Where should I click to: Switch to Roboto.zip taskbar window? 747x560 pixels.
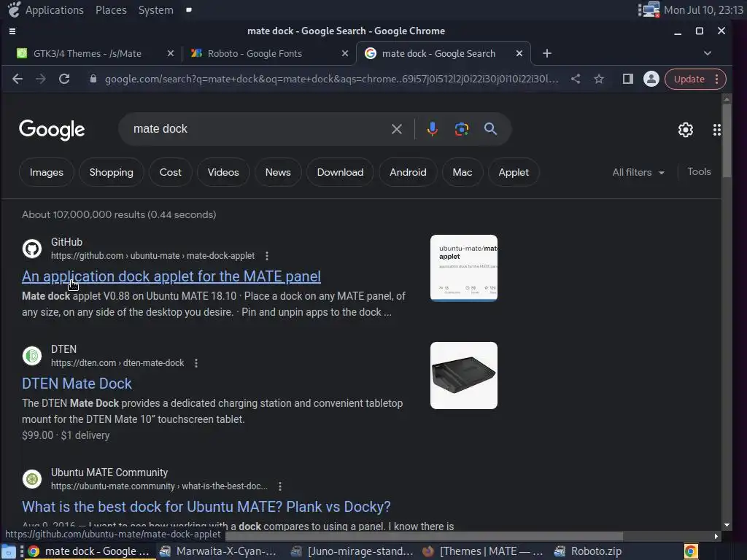point(588,551)
